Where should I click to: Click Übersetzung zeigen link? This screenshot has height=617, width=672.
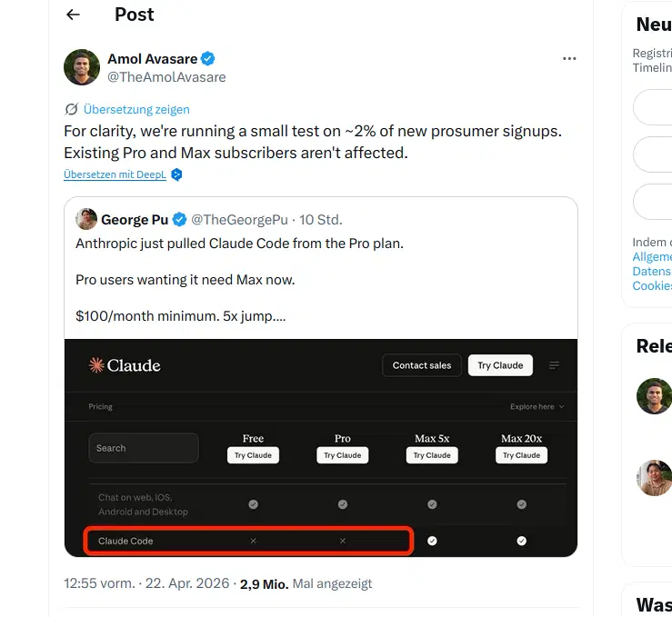(136, 109)
